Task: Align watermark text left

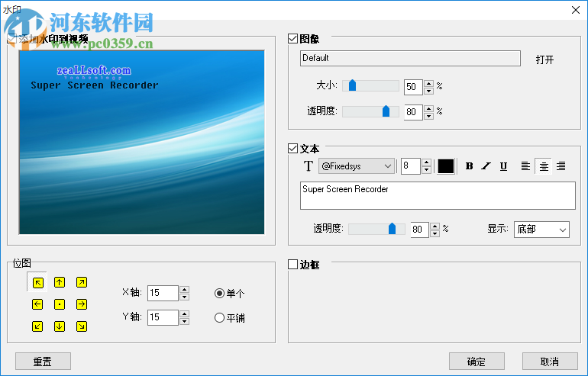Action: point(525,166)
